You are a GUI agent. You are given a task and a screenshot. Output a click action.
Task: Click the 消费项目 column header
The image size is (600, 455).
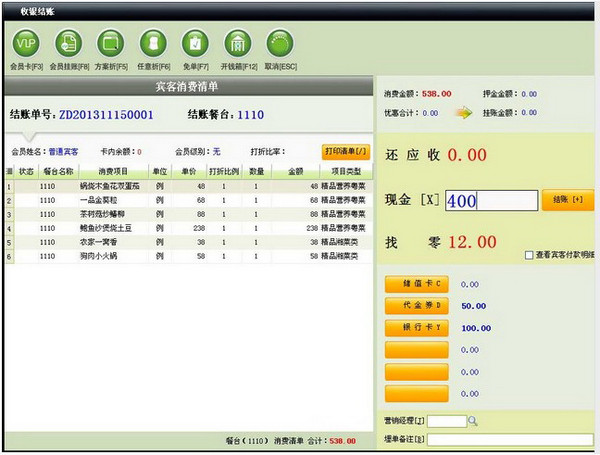113,171
